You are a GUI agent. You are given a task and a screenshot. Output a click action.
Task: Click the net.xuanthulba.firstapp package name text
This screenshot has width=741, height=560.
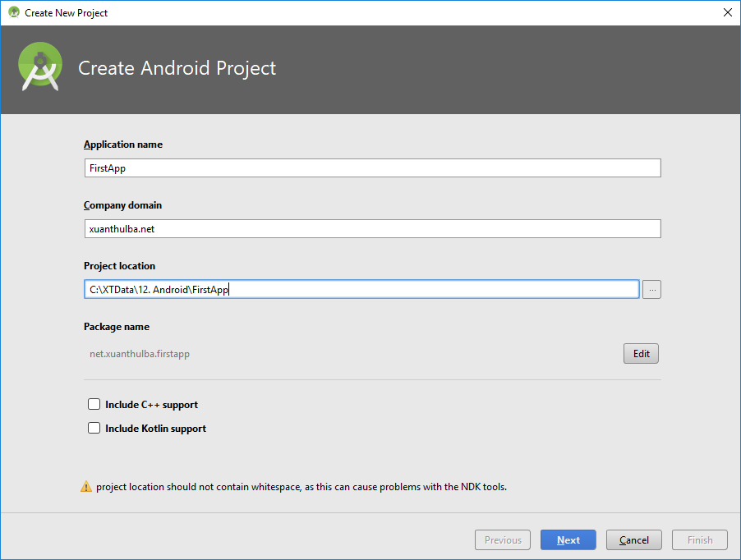(x=140, y=354)
